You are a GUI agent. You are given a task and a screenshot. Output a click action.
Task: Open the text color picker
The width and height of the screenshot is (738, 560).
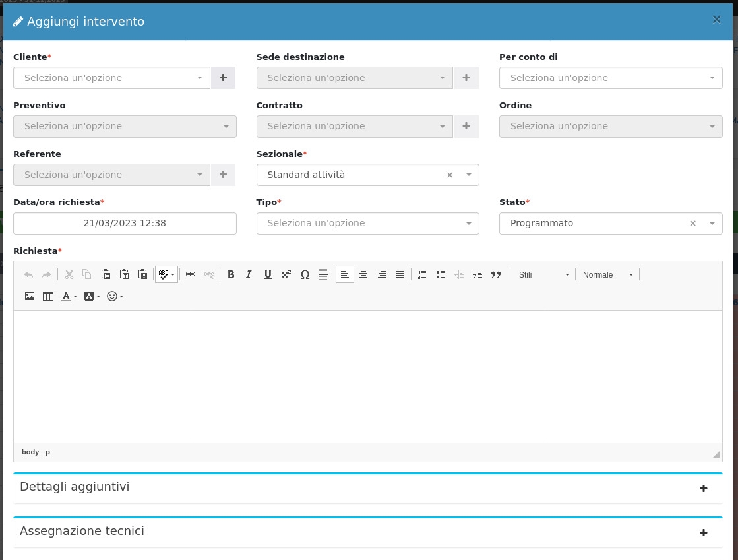coord(69,296)
